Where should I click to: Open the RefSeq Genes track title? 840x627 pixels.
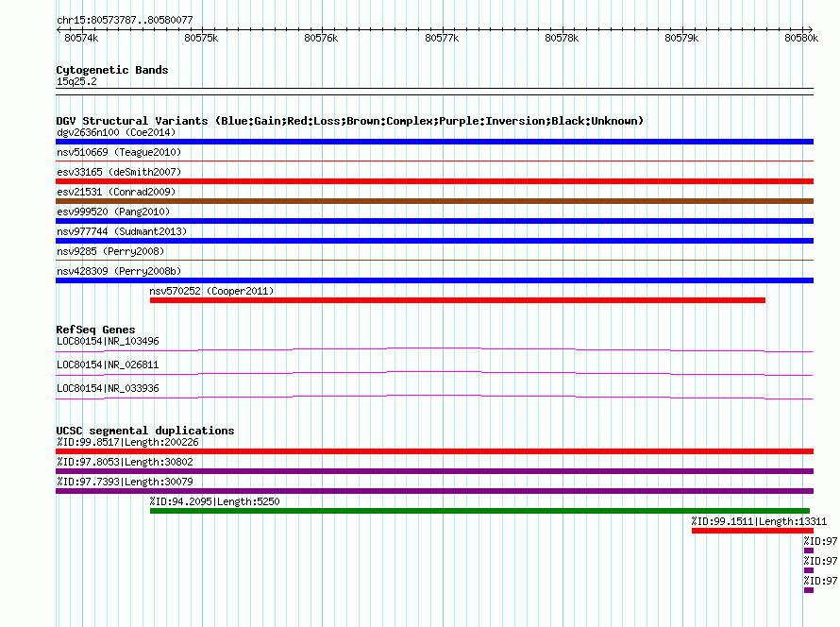coord(95,330)
